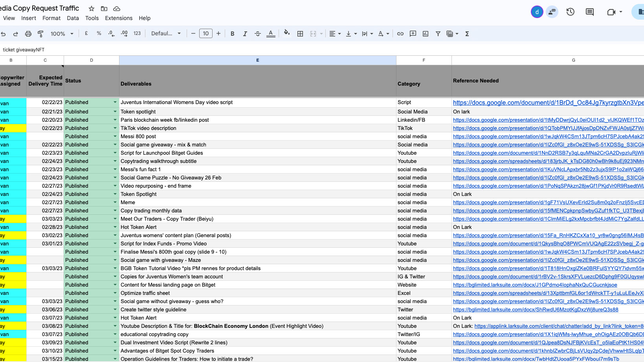Open link for Juventus video script
Viewport: 644px width, 362px height.
pos(548,102)
